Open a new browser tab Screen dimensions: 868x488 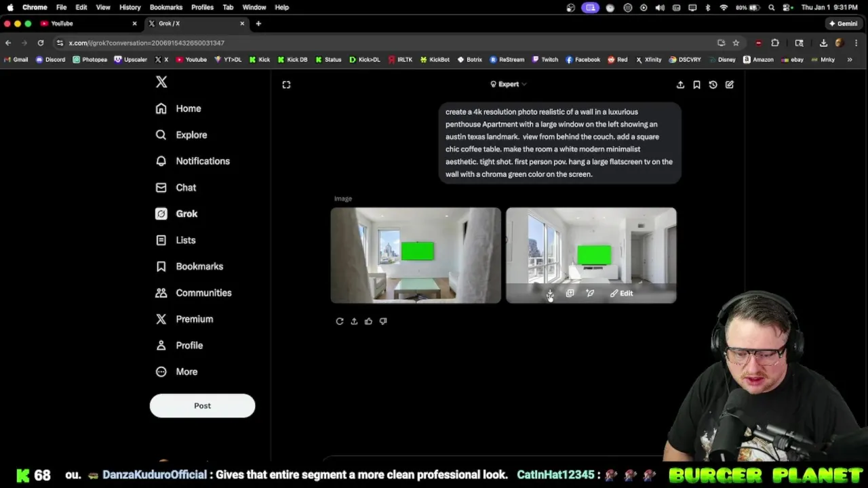click(258, 24)
